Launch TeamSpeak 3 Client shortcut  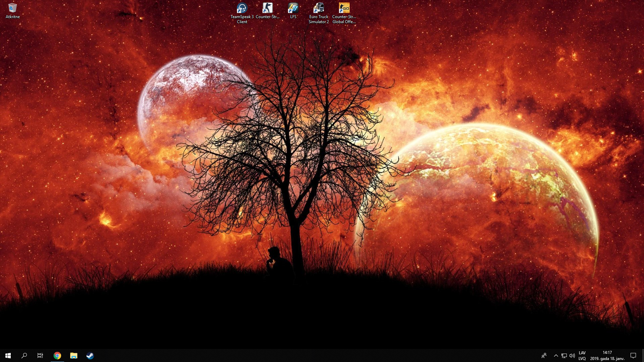point(242,13)
